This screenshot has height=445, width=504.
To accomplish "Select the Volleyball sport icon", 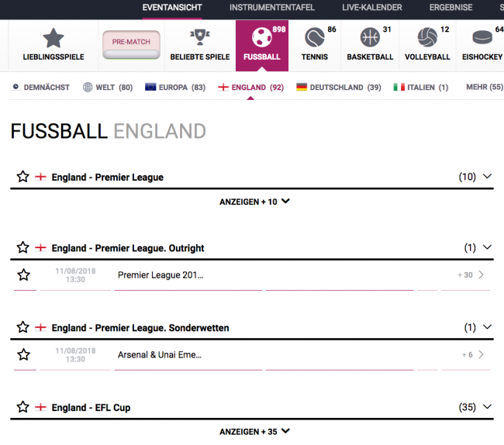I will point(427,37).
